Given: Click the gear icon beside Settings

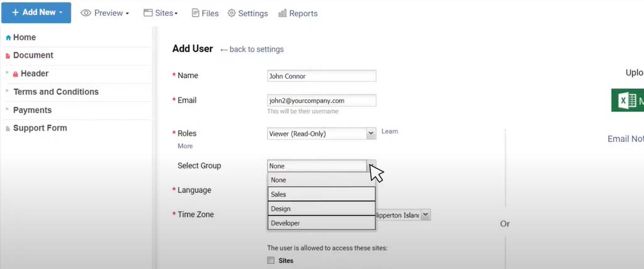Looking at the screenshot, I should coord(231,13).
